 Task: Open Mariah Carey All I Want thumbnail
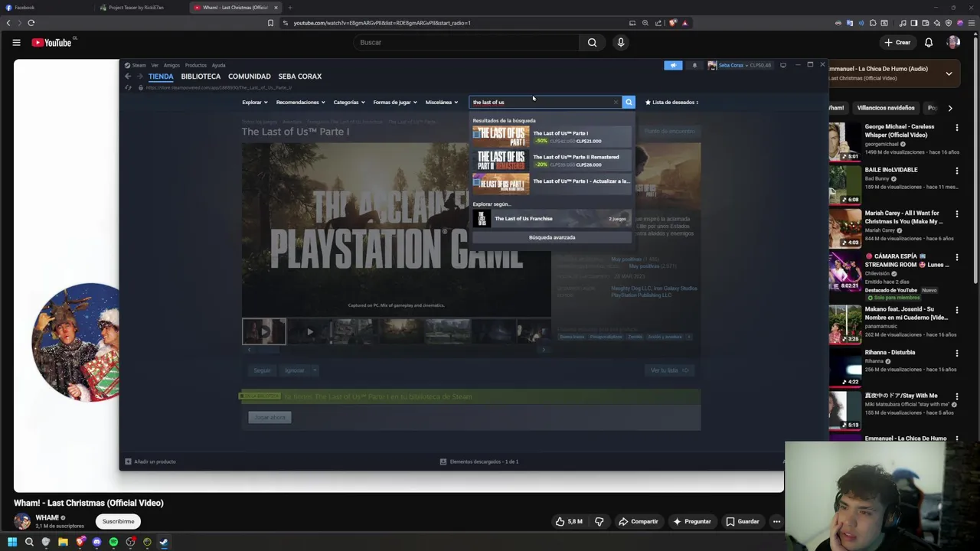[845, 227]
